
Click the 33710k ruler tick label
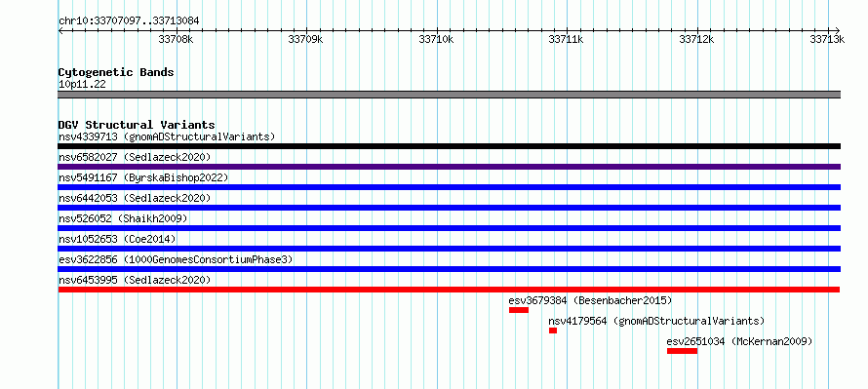point(436,39)
